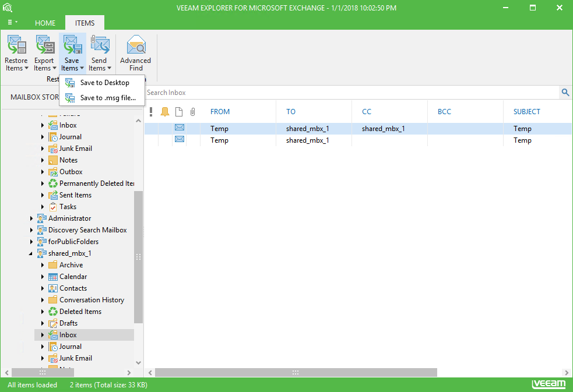Collapse the shared_mbx_1 mailbox node
This screenshot has width=573, height=392.
click(31, 253)
